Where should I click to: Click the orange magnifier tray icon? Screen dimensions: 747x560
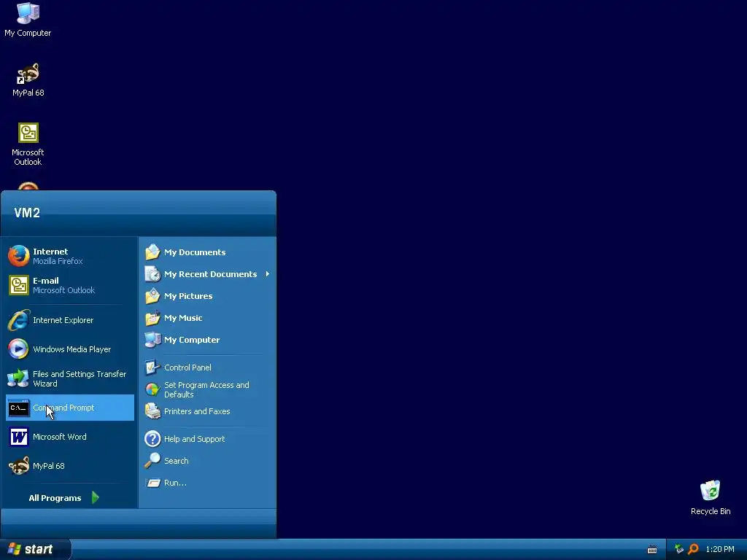pyautogui.click(x=693, y=549)
